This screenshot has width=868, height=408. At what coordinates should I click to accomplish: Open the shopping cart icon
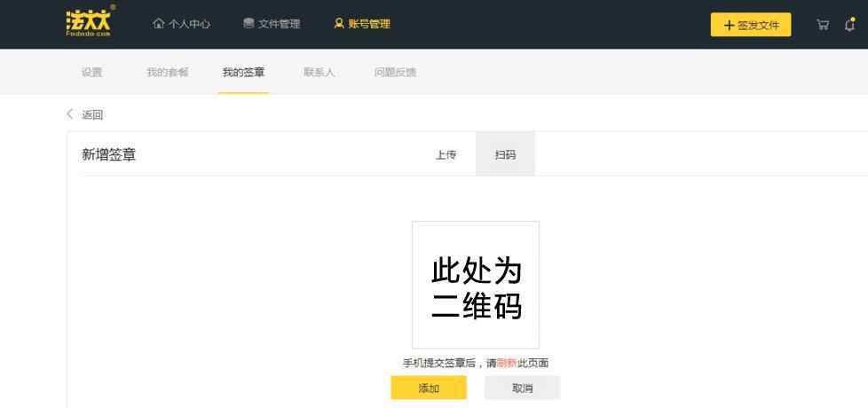[x=823, y=25]
